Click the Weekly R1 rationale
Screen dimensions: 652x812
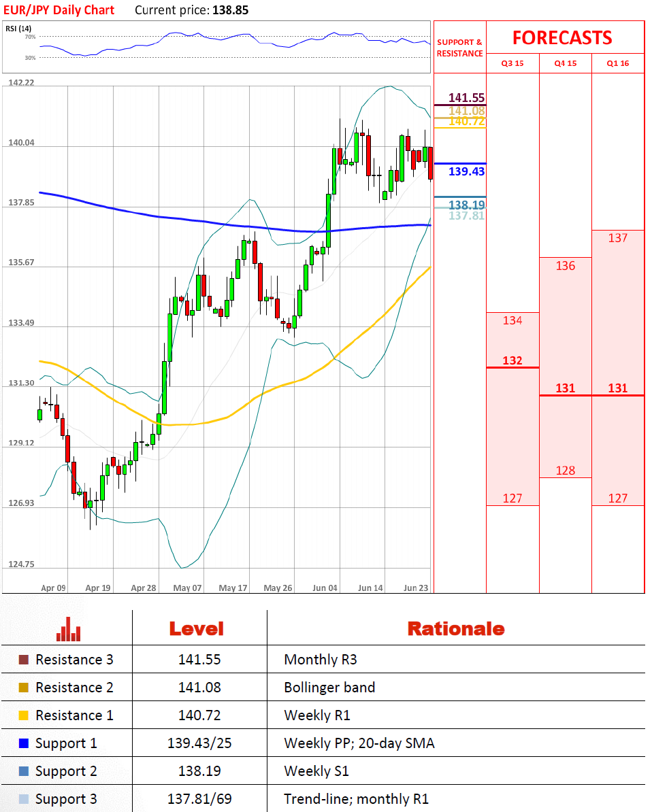(x=317, y=715)
